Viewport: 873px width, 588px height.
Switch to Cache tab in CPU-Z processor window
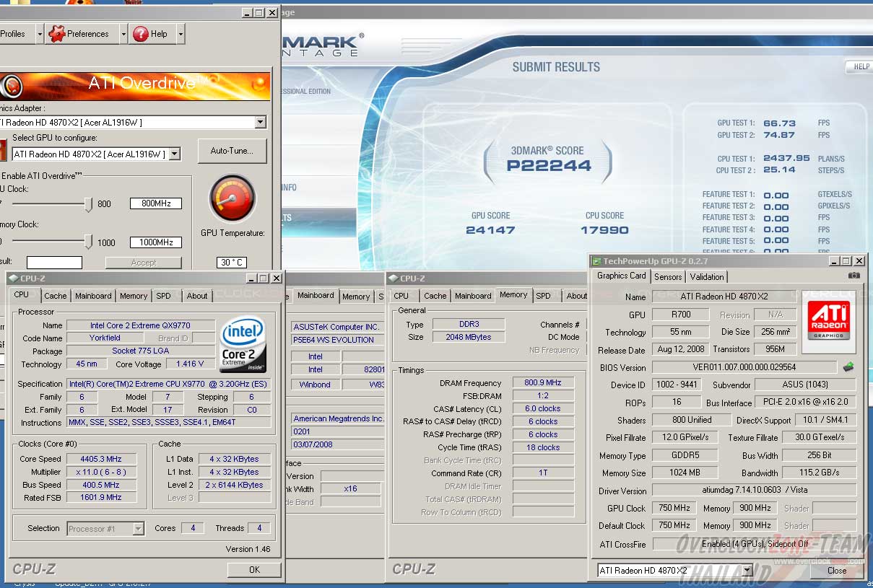pos(55,296)
